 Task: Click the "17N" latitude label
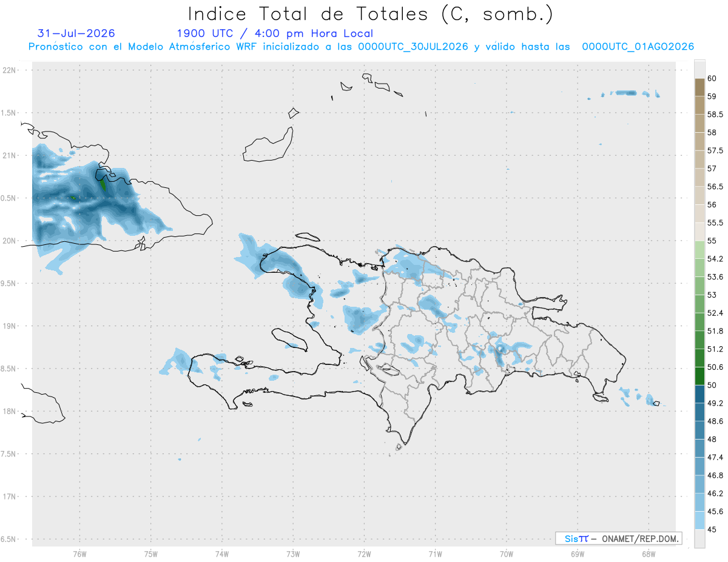click(x=10, y=497)
